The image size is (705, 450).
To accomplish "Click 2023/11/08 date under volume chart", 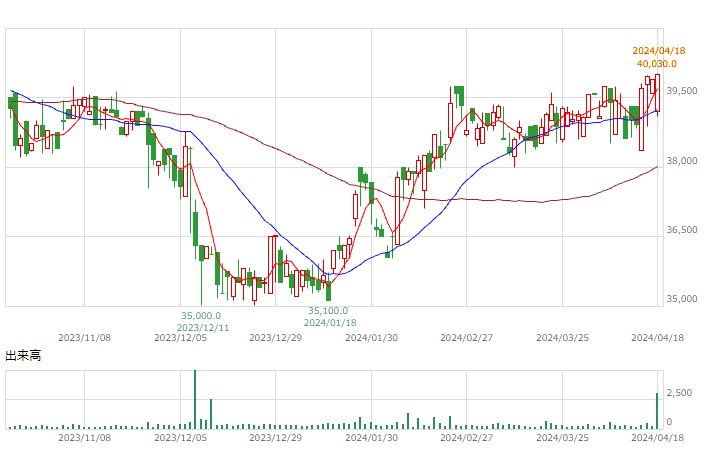I will click(x=85, y=437).
